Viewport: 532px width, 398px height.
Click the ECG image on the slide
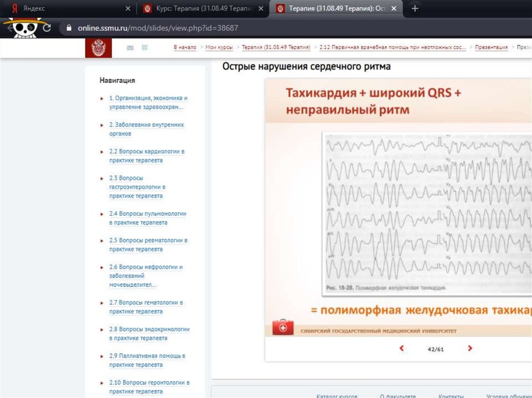[427, 214]
